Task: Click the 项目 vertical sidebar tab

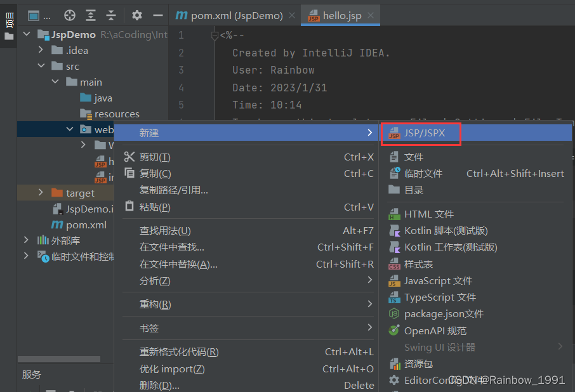Action: tap(9, 25)
